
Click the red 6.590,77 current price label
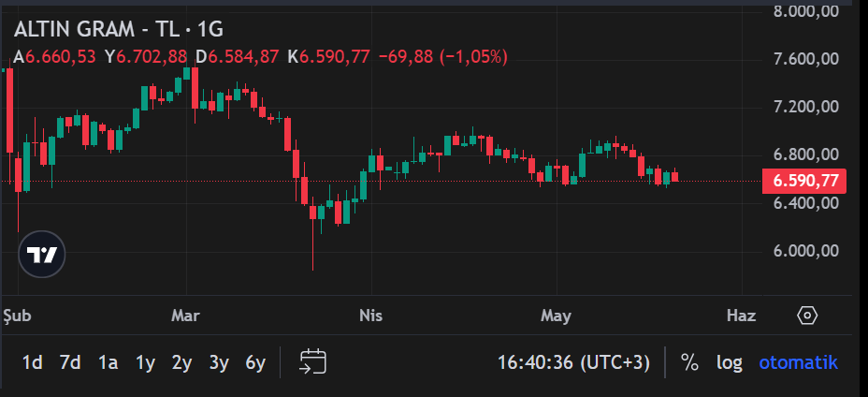point(803,182)
